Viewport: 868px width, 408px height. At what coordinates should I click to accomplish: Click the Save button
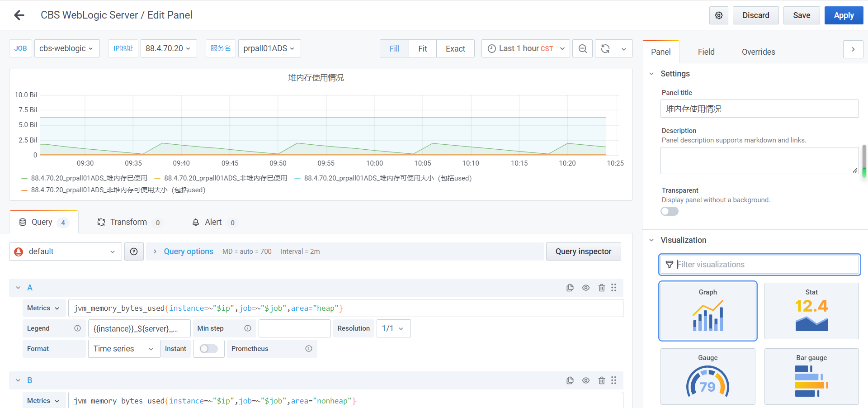[x=802, y=15]
